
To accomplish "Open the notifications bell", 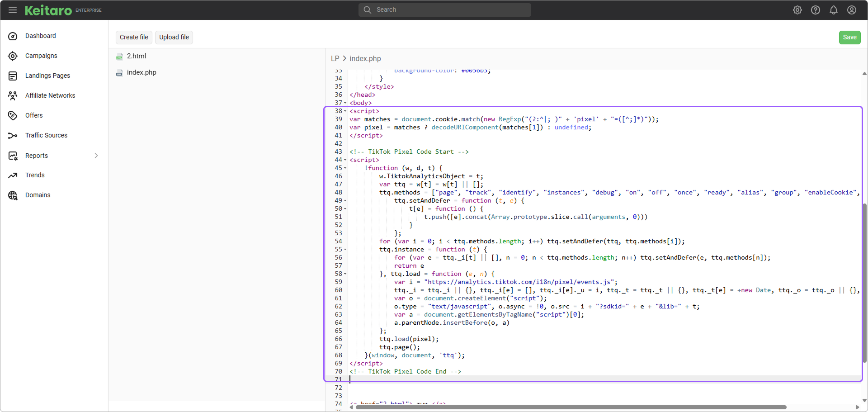I will point(834,10).
